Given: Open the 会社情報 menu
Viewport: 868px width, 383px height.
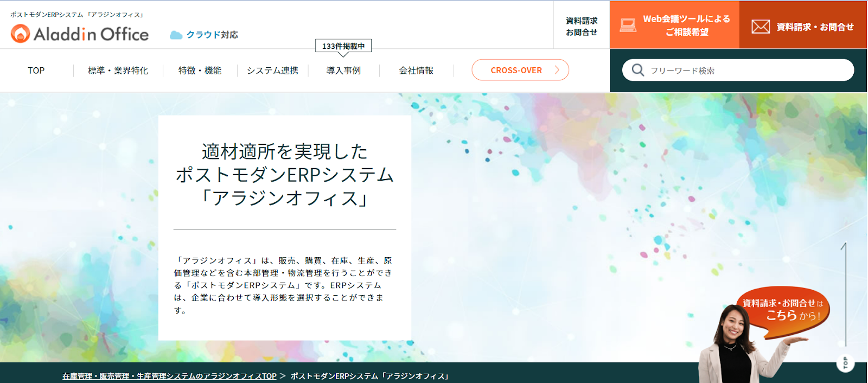Looking at the screenshot, I should click(x=416, y=71).
